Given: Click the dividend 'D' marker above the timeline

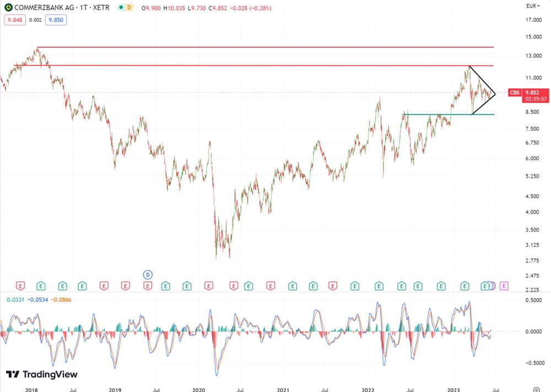Looking at the screenshot, I should pos(147,274).
